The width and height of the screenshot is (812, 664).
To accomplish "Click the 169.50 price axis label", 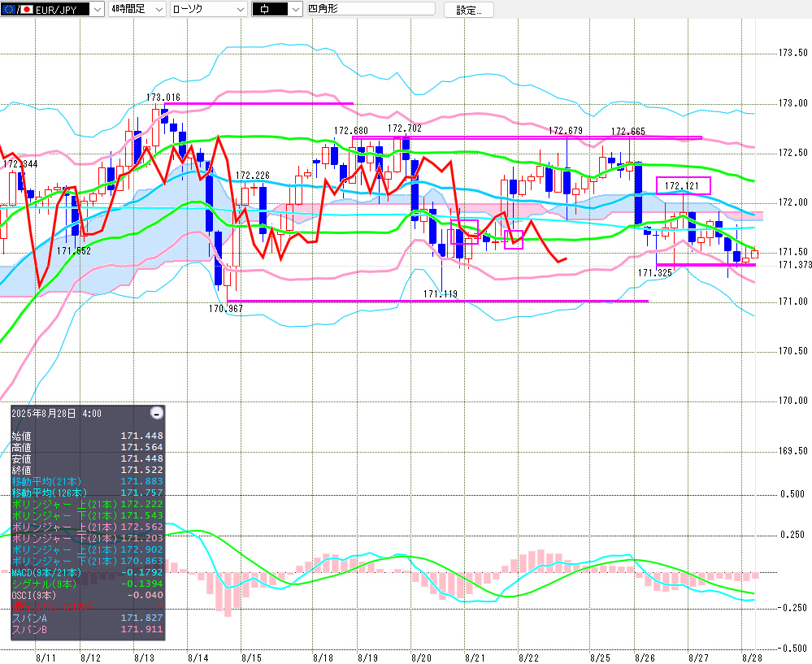I will pos(792,451).
